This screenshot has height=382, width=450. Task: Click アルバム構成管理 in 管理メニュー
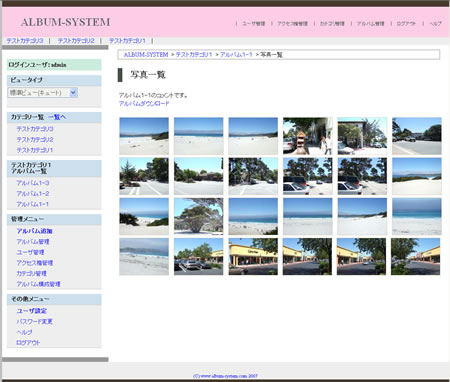[39, 284]
